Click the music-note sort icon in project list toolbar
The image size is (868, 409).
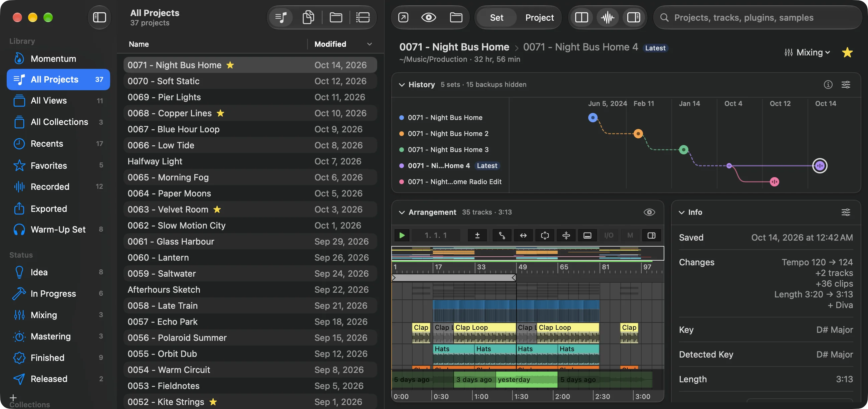point(281,17)
